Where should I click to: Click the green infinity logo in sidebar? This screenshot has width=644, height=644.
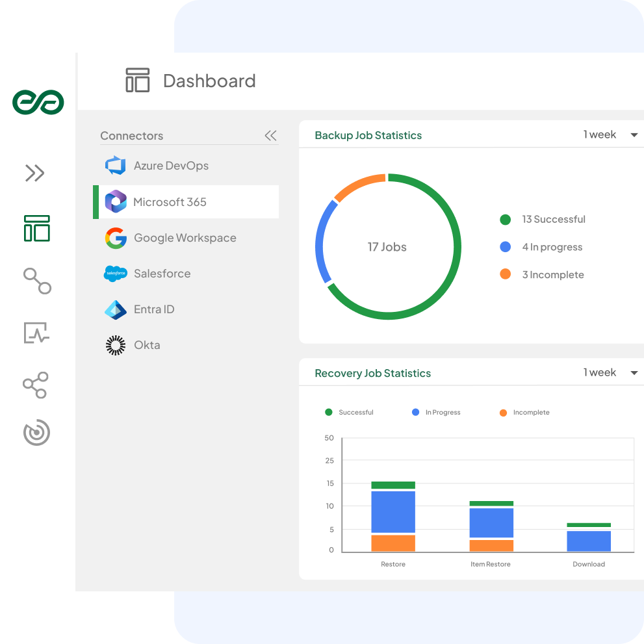point(38,102)
